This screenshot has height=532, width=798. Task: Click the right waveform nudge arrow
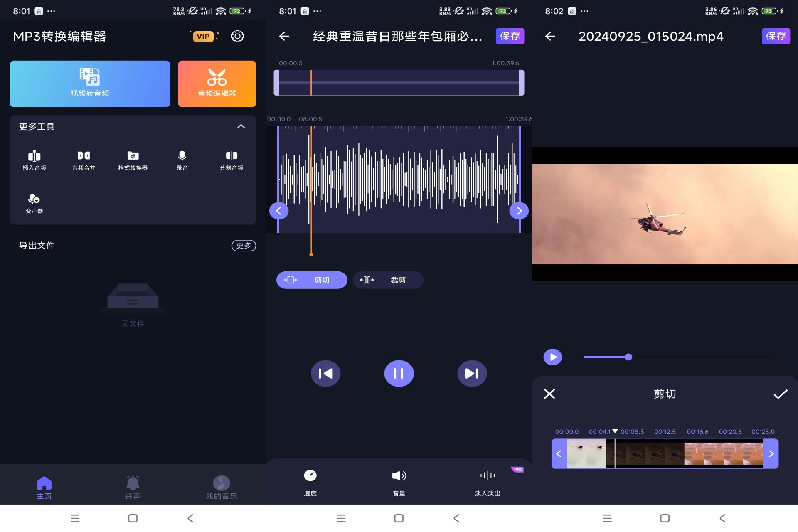(519, 211)
